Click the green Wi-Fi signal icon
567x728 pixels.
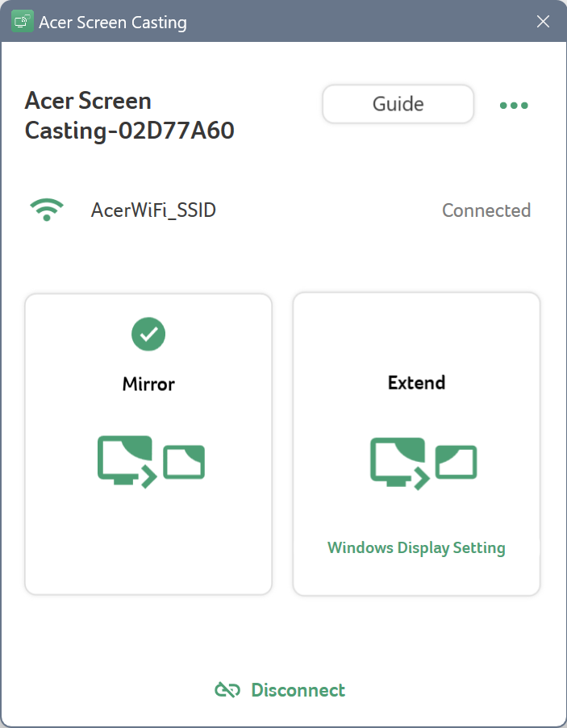click(x=47, y=210)
